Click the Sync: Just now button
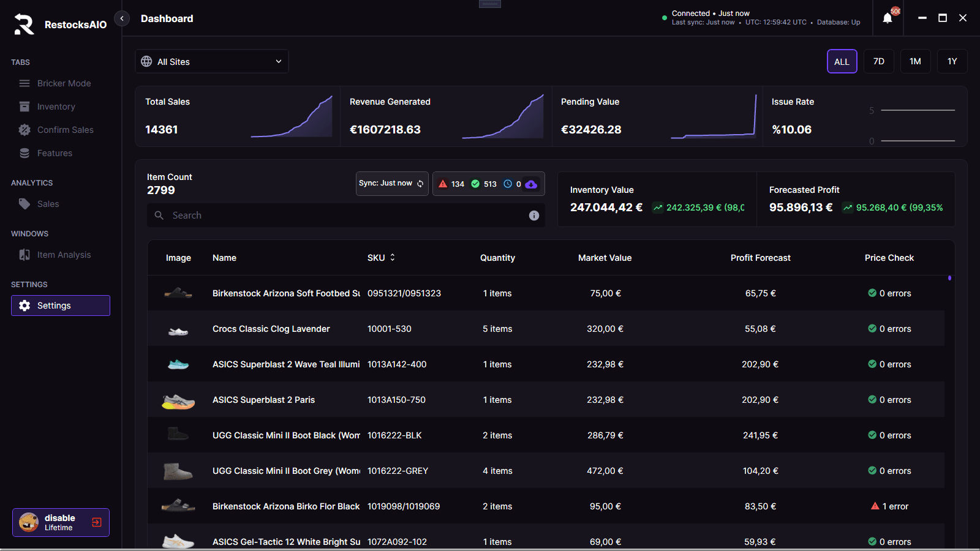The image size is (980, 551). tap(392, 184)
